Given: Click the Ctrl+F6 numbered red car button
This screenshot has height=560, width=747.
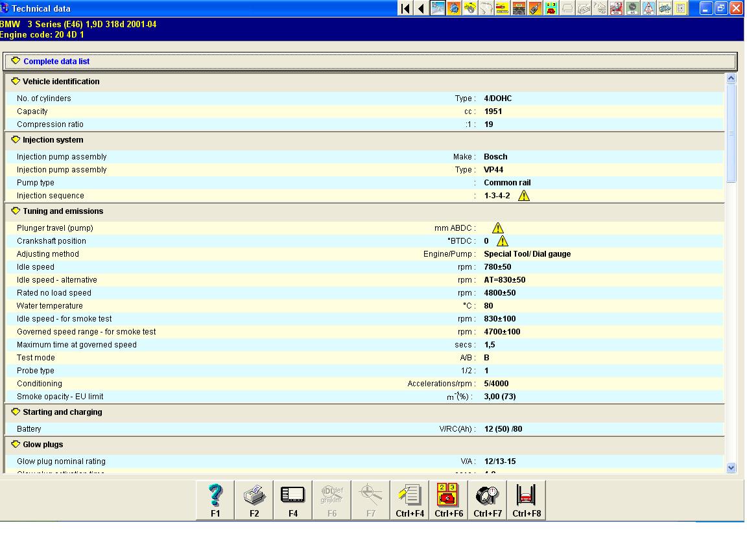Looking at the screenshot, I should tap(449, 500).
